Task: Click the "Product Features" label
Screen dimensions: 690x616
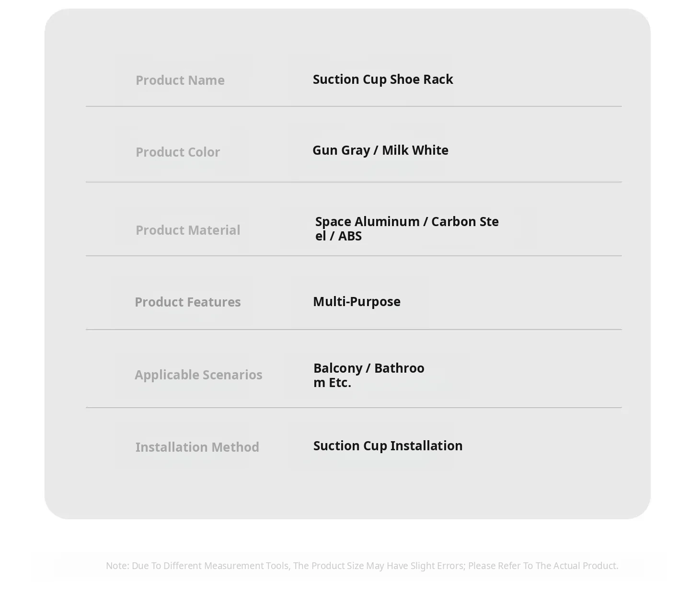Action: [x=187, y=302]
